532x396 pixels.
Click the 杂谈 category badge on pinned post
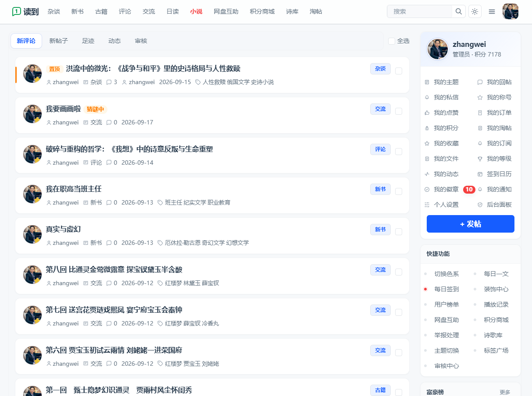380,69
